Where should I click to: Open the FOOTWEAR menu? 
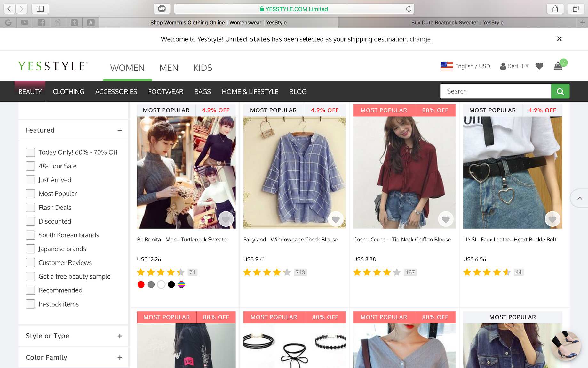click(x=166, y=91)
